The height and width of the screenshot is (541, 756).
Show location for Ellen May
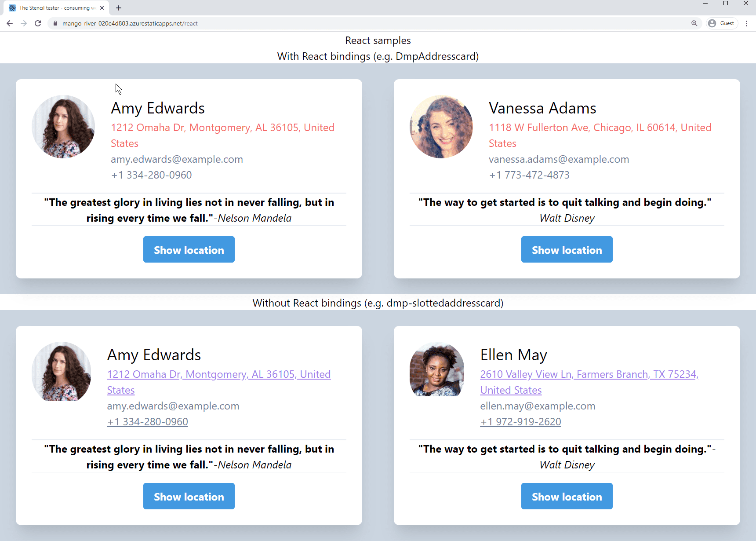click(567, 496)
